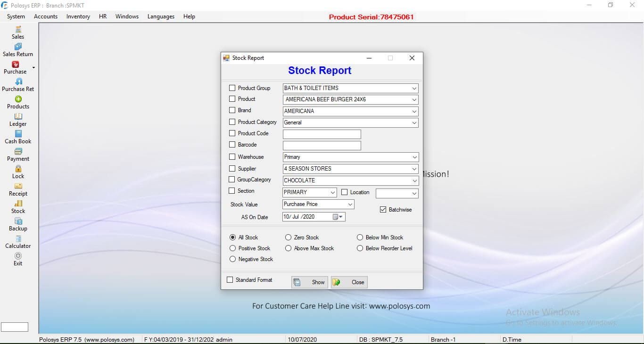This screenshot has height=344, width=644.
Task: Tick the Section checkbox
Action: (x=231, y=191)
